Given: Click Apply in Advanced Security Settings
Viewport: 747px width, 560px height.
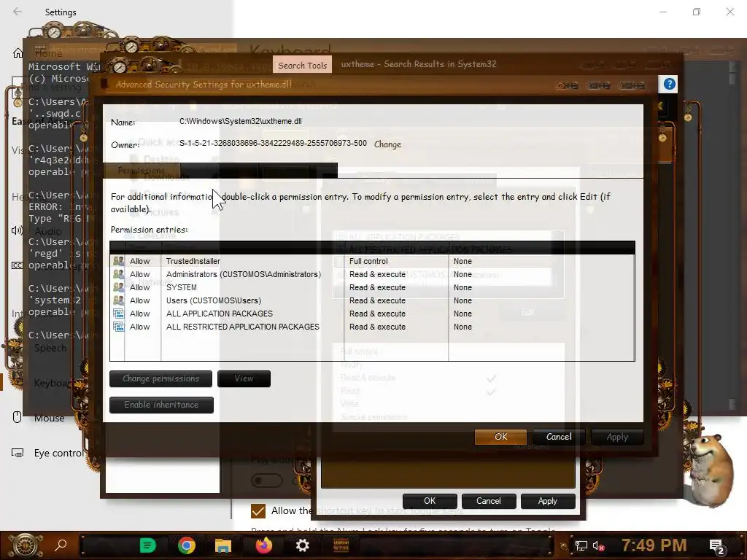Looking at the screenshot, I should [x=617, y=437].
